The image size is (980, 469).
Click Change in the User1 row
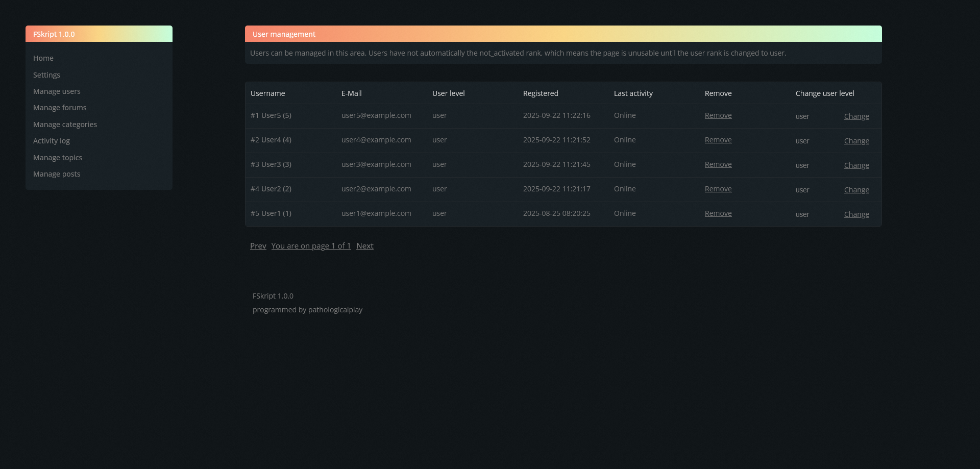856,214
